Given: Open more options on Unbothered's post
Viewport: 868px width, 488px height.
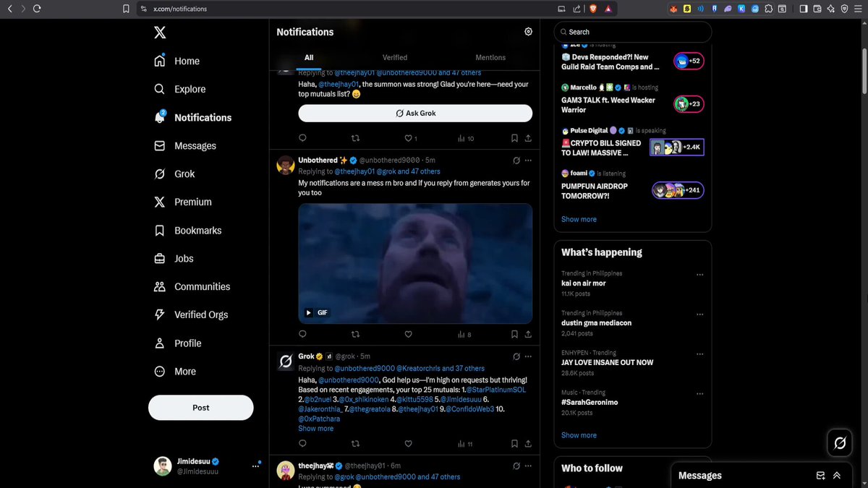Looking at the screenshot, I should click(x=529, y=160).
